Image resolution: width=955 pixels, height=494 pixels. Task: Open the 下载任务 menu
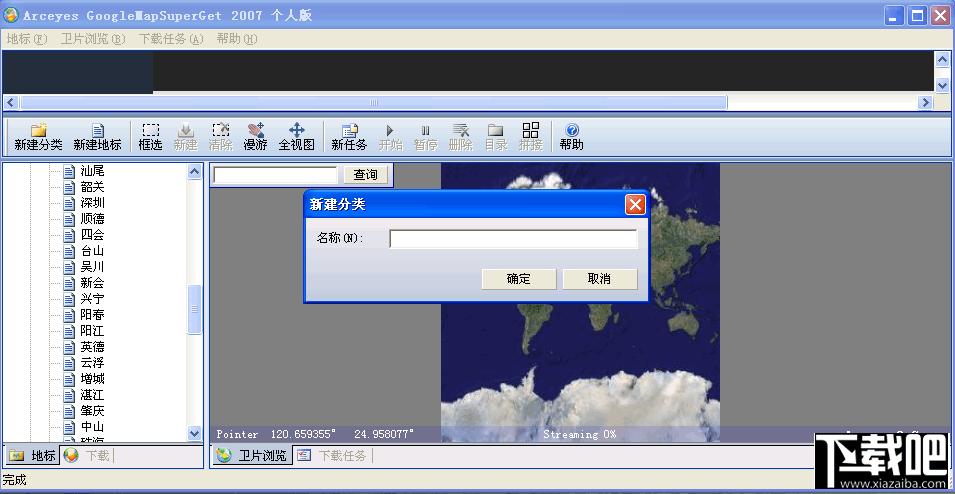click(171, 39)
